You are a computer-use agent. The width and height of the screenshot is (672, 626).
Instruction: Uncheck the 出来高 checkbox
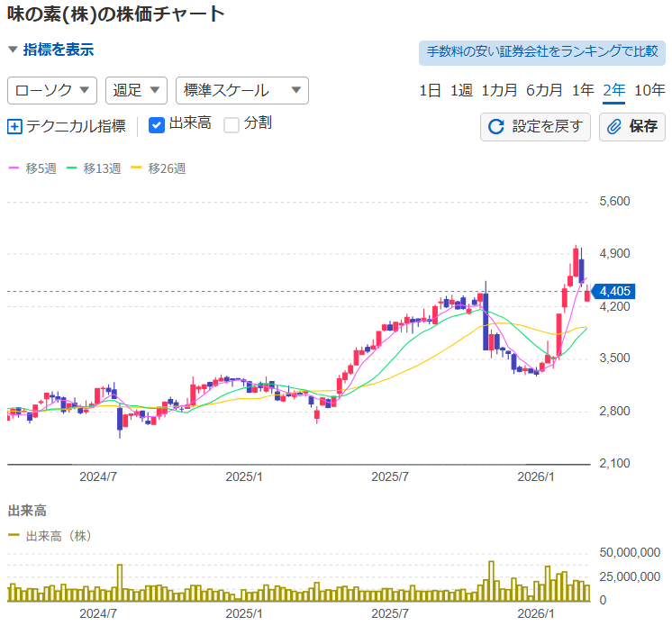(156, 125)
